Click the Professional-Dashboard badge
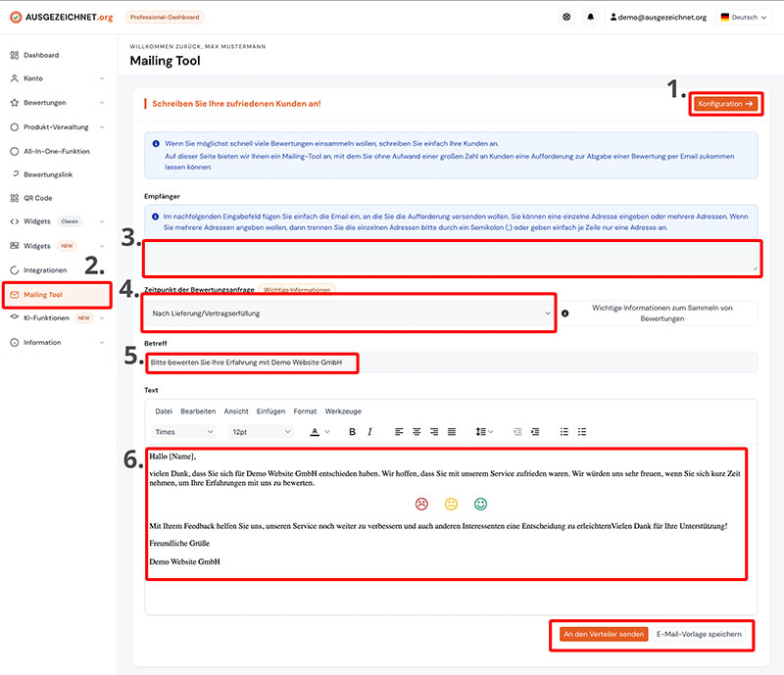 point(165,17)
